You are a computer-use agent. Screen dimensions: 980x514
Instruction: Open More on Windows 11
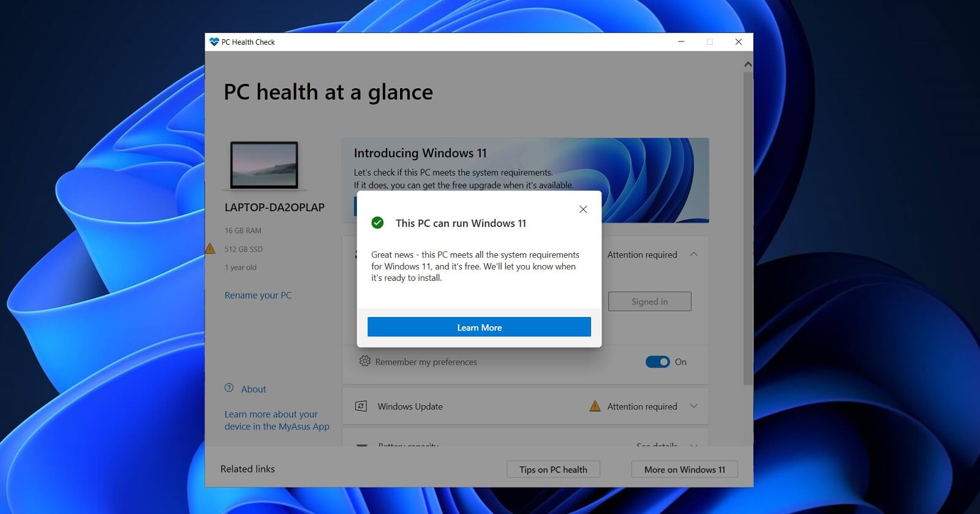click(684, 469)
